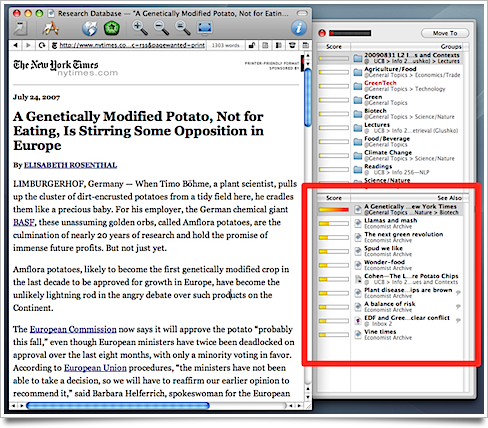Click the site favicon beside the URL
This screenshot has height=428, width=488.
coord(54,45)
